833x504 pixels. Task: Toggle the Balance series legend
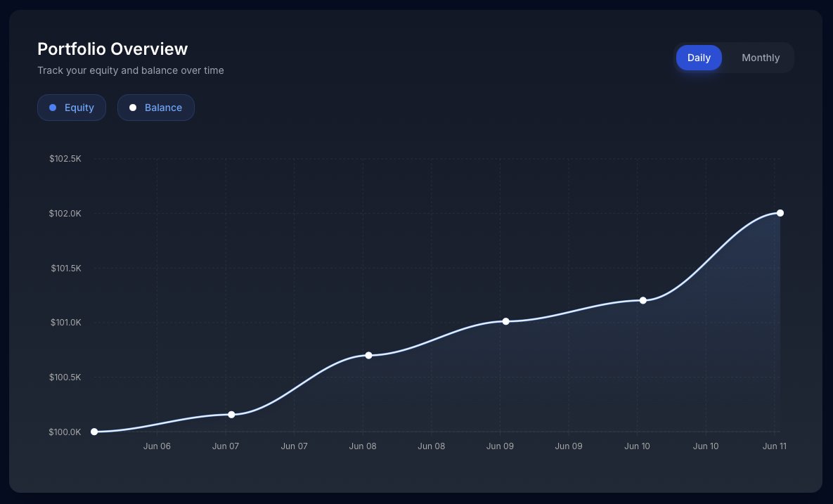coord(155,108)
